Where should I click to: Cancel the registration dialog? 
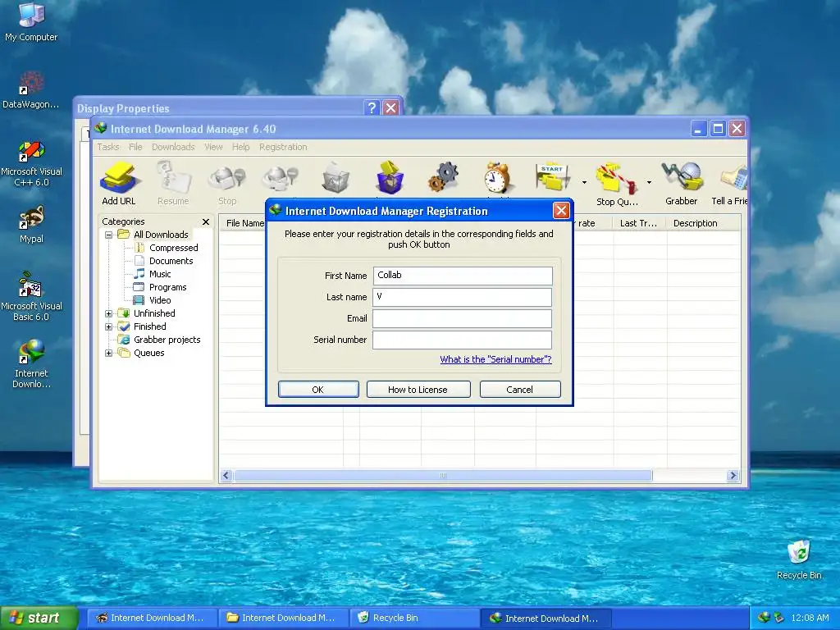(x=519, y=390)
